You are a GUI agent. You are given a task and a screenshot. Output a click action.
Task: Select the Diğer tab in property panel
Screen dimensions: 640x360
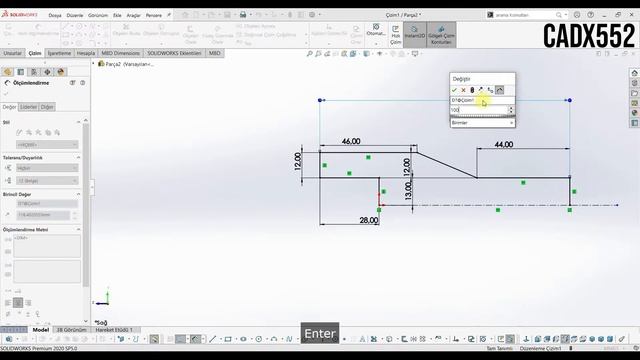pyautogui.click(x=47, y=107)
